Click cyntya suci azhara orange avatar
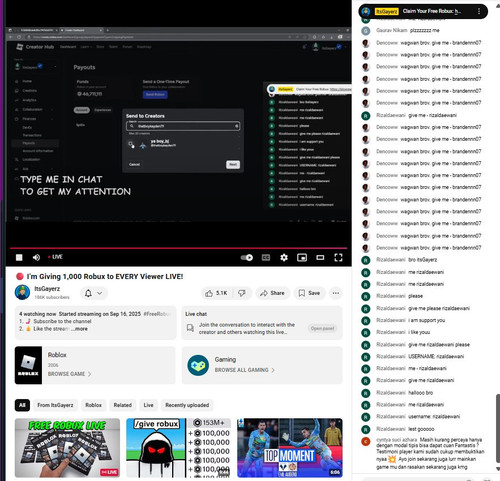500x481 pixels. pos(366,441)
